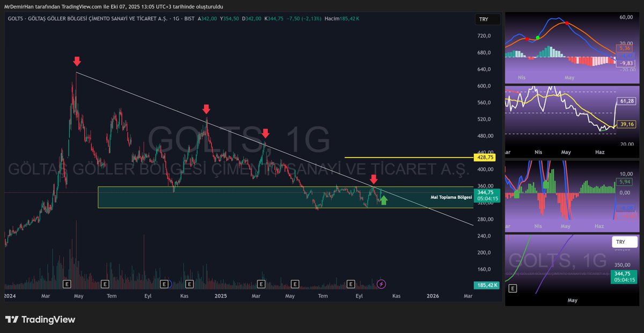Click the white 61,28 indicator value label
The height and width of the screenshot is (333, 644).
click(x=626, y=101)
